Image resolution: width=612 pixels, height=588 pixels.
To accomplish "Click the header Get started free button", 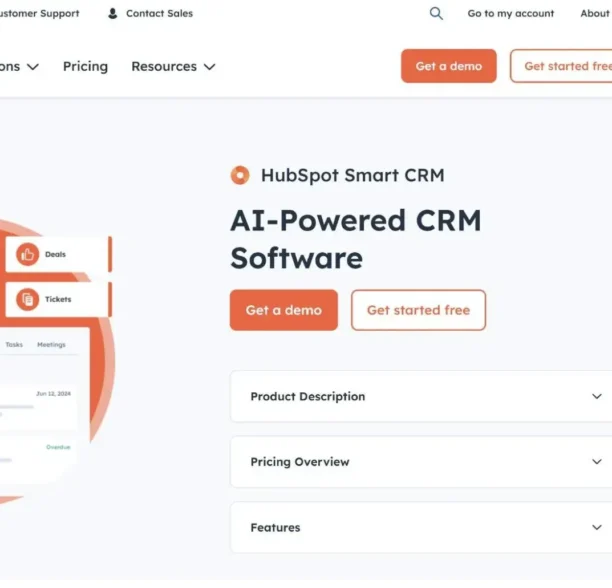I will point(561,66).
